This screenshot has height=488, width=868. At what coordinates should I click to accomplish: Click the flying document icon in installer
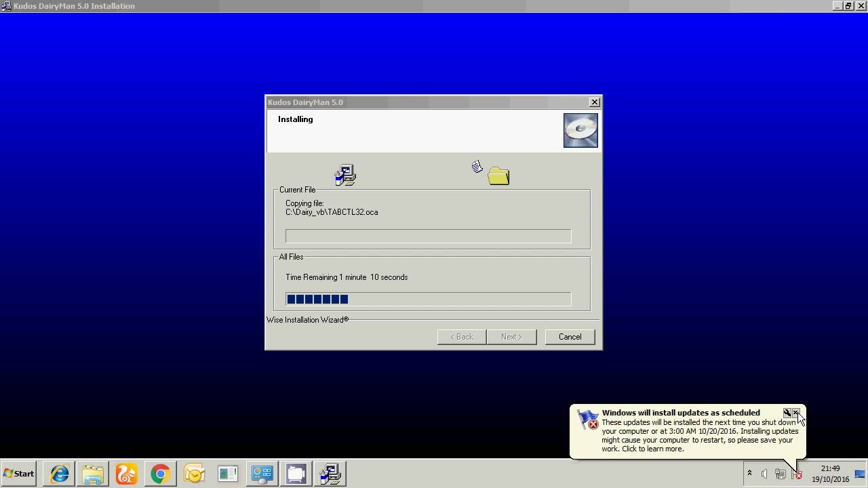pos(477,166)
